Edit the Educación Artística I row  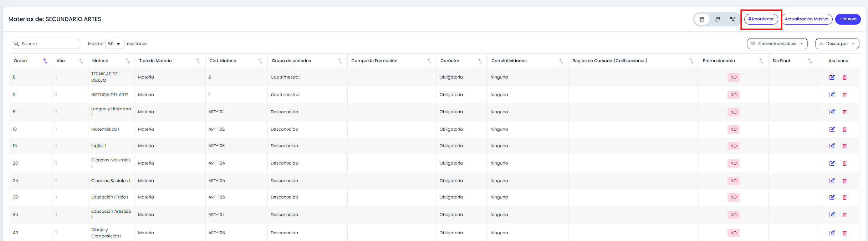click(x=832, y=215)
